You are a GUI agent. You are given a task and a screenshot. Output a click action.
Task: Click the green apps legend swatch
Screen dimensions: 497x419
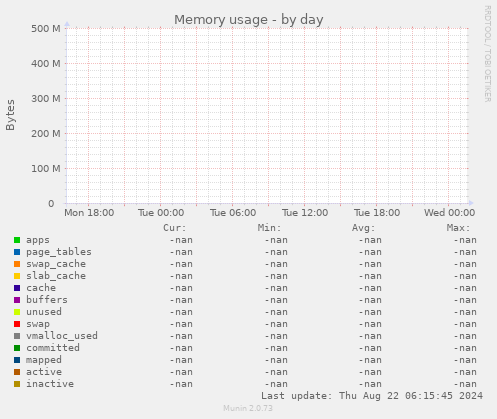point(17,240)
